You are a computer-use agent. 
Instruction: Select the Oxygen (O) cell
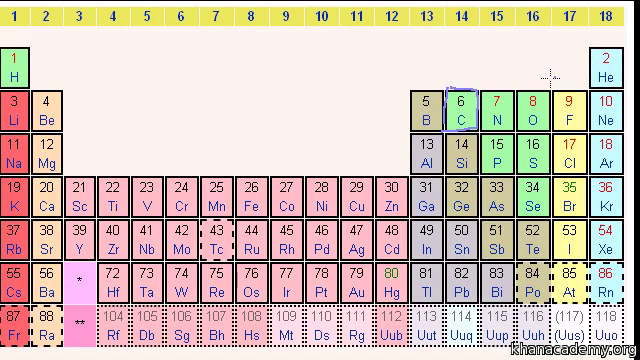[x=533, y=111]
